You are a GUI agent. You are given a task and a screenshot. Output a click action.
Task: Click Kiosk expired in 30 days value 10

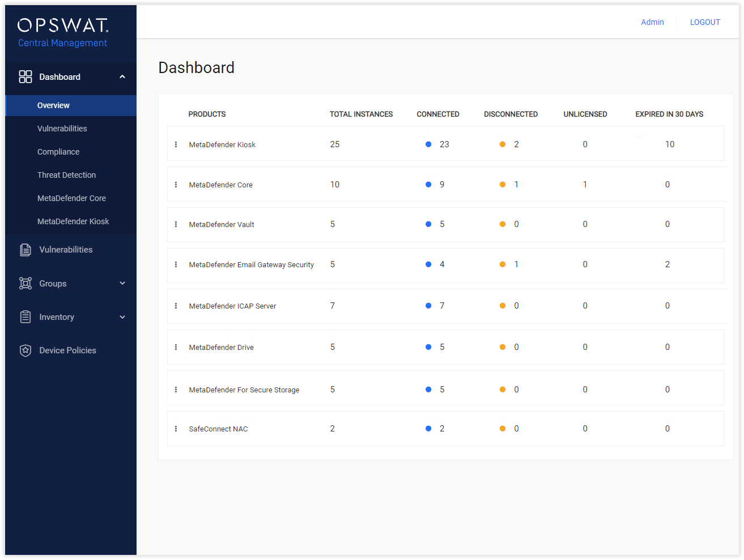click(x=670, y=144)
